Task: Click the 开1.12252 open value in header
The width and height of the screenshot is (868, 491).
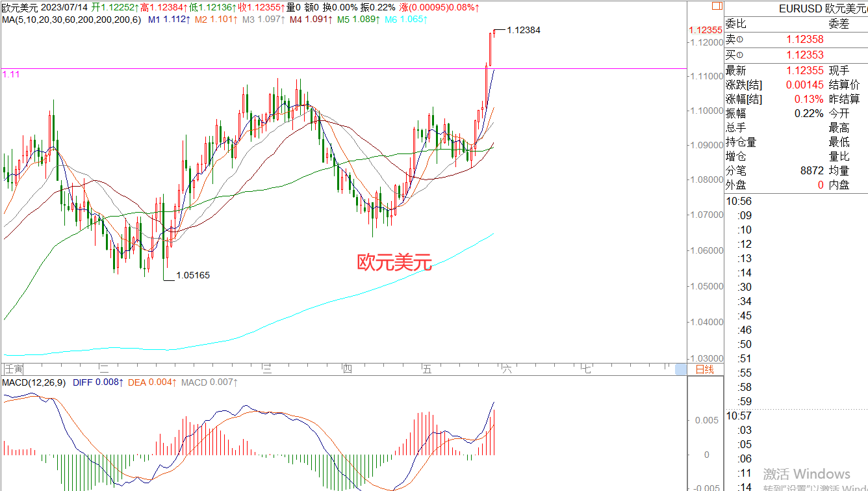Action: click(x=114, y=7)
